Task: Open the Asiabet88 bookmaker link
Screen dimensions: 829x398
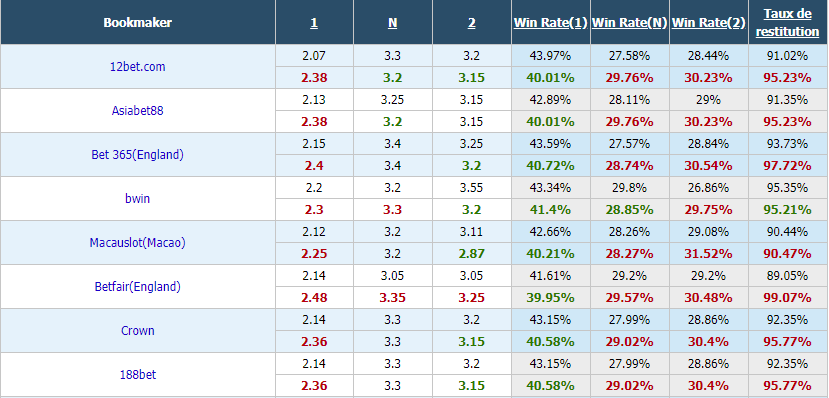Action: pyautogui.click(x=137, y=110)
